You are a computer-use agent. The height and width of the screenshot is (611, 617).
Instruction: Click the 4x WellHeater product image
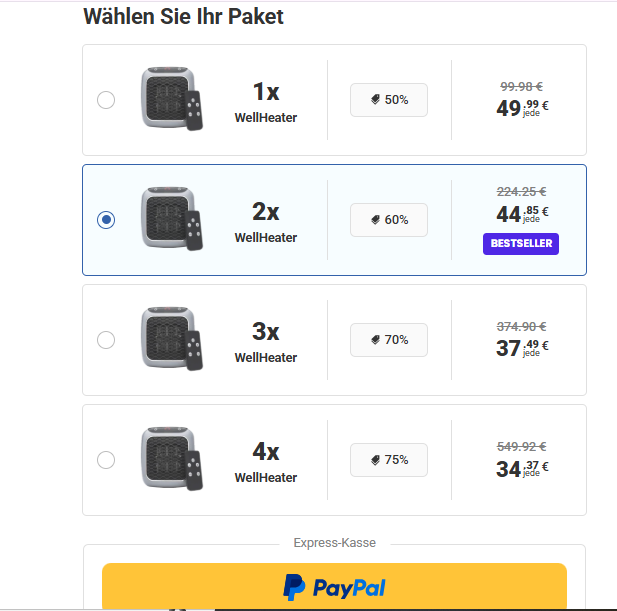(x=170, y=458)
